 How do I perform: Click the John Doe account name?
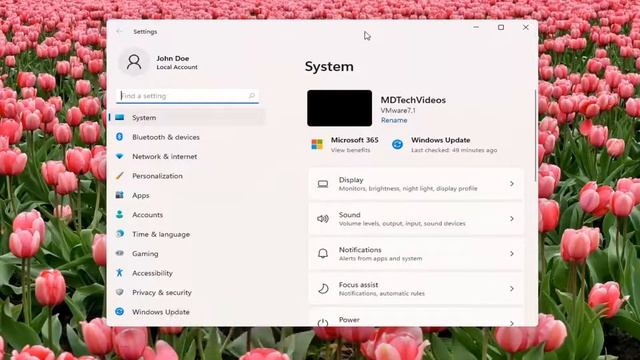[x=173, y=58]
